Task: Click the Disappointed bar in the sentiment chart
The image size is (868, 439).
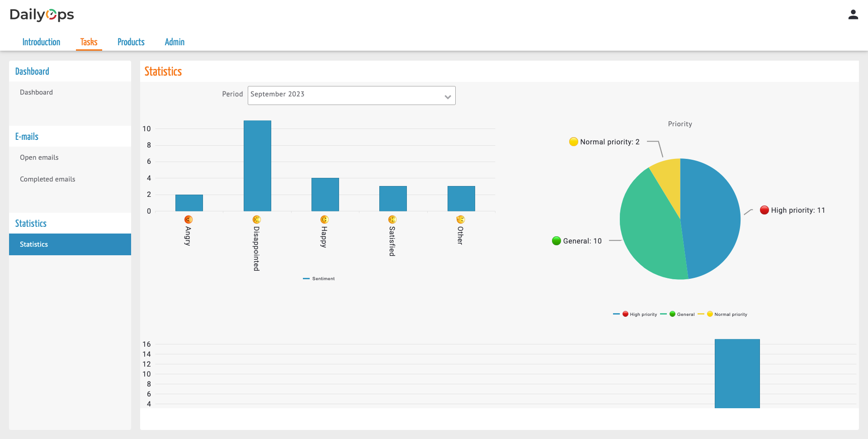Action: click(257, 166)
